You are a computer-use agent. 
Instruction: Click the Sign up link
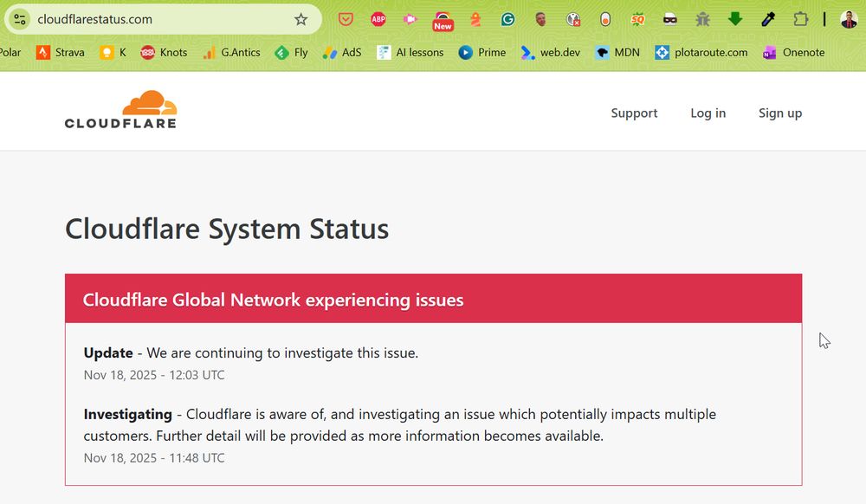[x=779, y=113]
